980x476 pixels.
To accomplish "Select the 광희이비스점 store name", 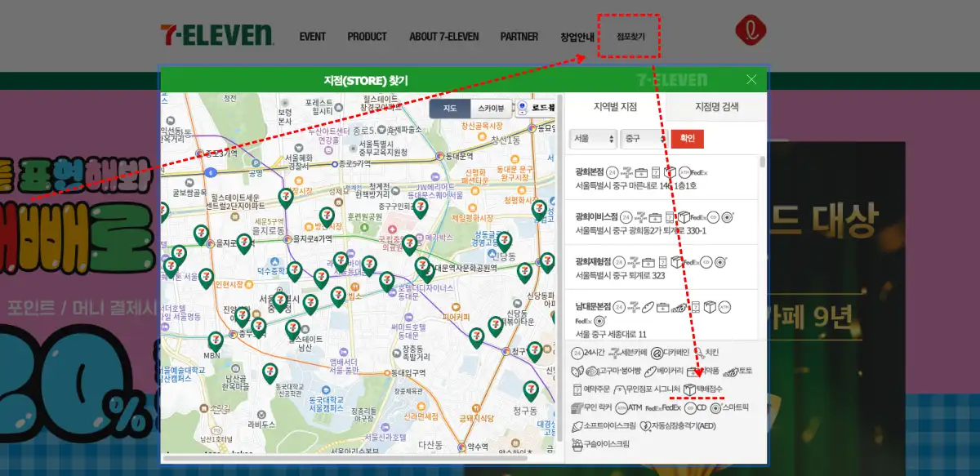I will pos(595,217).
